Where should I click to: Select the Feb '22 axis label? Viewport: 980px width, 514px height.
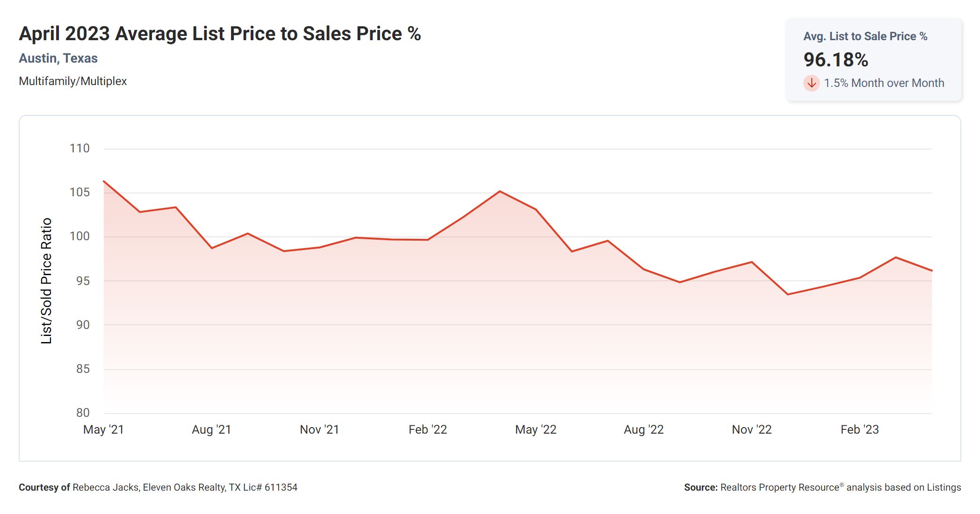(x=427, y=429)
